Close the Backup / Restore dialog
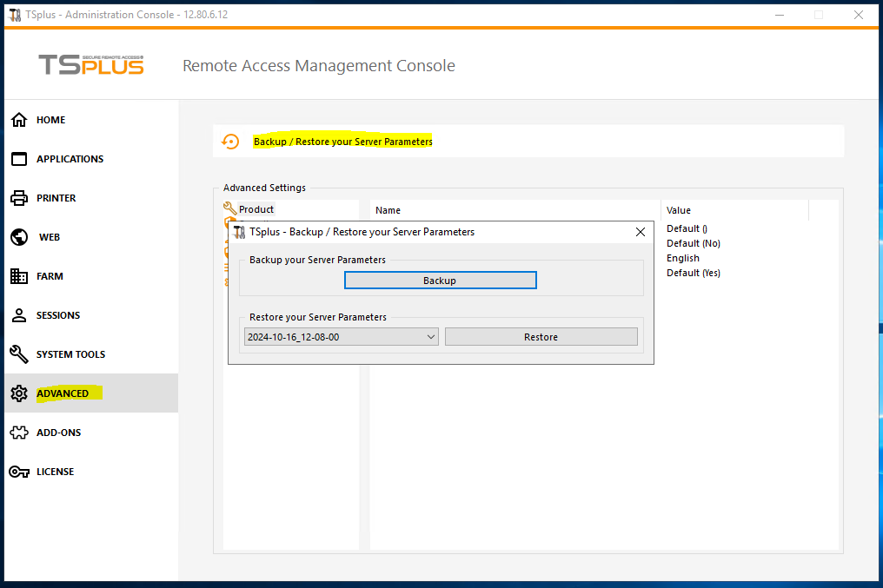 point(641,232)
